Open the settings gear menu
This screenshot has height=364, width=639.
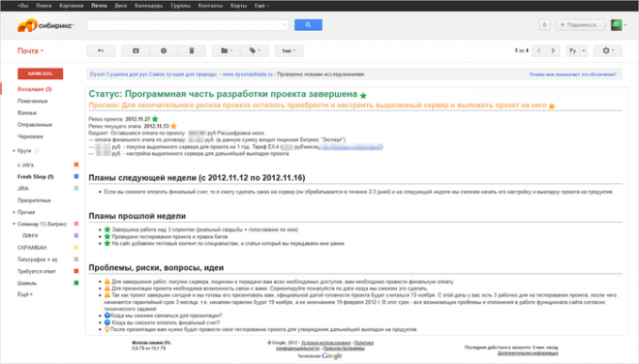[608, 50]
